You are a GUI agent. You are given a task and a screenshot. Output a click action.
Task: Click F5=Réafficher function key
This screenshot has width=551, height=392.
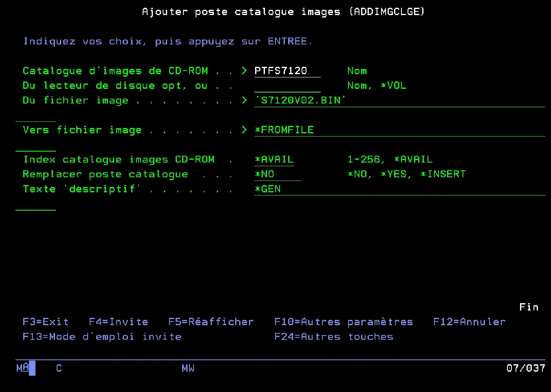(x=211, y=322)
